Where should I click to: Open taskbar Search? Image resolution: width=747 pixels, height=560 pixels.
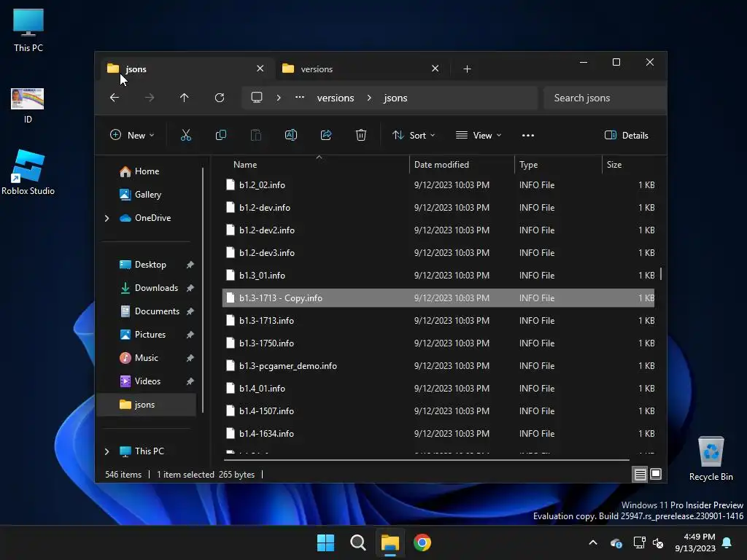tap(357, 542)
